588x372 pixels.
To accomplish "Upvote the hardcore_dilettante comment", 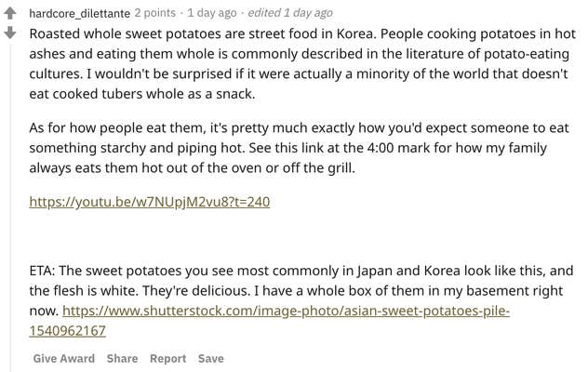I will [10, 14].
